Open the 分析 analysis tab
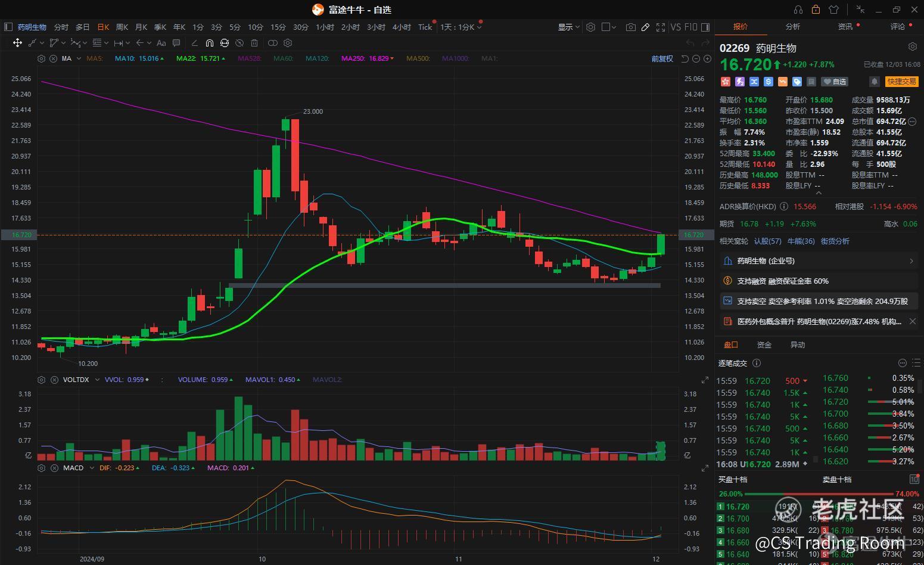The height and width of the screenshot is (565, 924). tap(793, 27)
